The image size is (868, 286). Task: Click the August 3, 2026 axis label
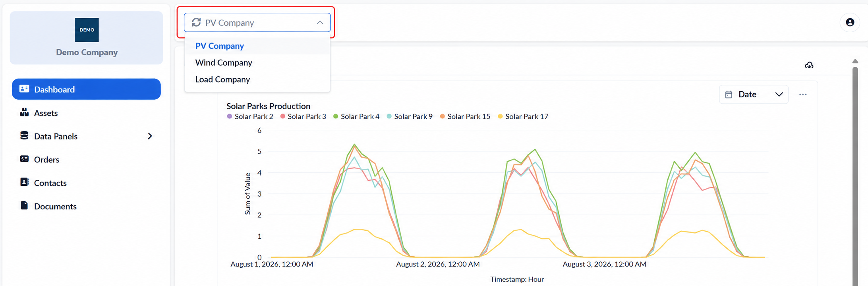coord(604,264)
